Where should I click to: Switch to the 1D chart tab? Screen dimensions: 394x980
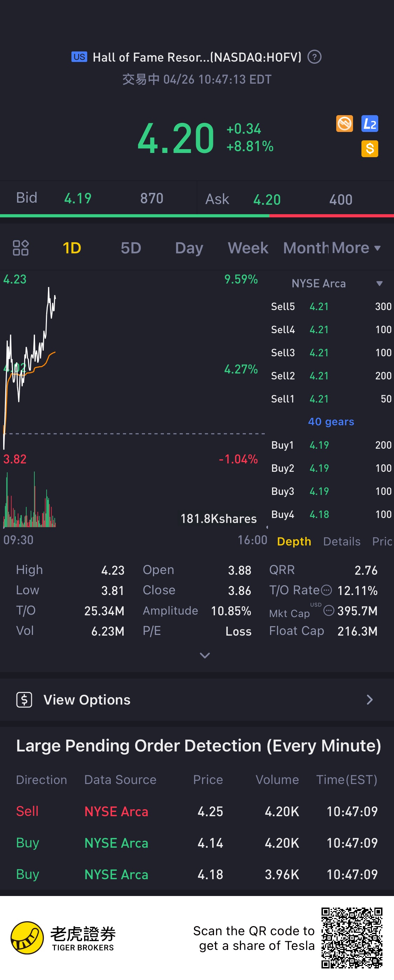tap(71, 248)
